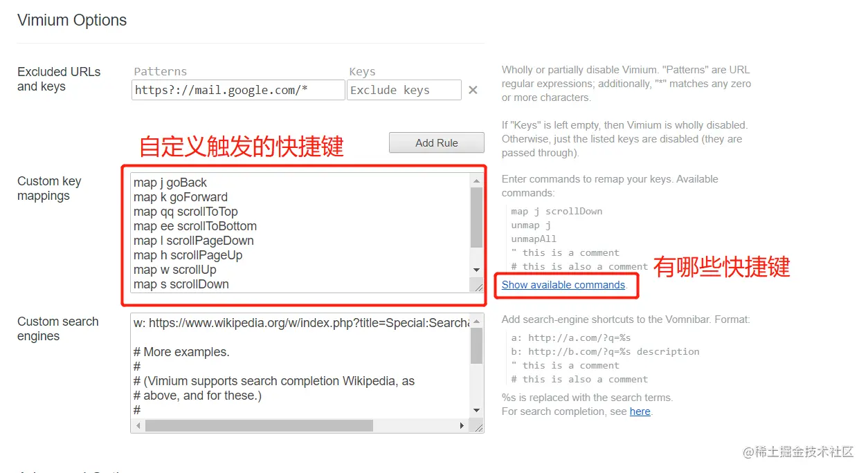The width and height of the screenshot is (868, 473).
Task: Click the 'Patterns' column header
Action: pos(161,71)
